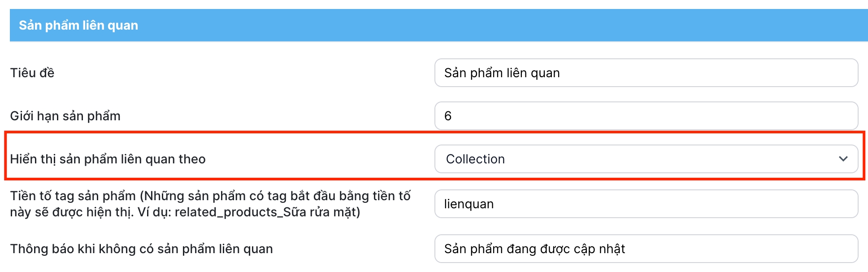Click the number 6 in the limit field
The width and height of the screenshot is (868, 272).
tap(447, 116)
